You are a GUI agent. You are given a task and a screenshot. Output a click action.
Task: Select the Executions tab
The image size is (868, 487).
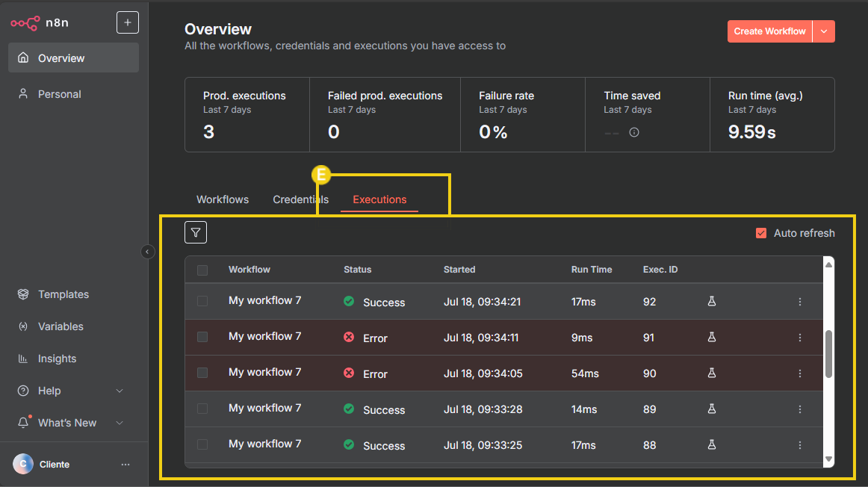[379, 199]
